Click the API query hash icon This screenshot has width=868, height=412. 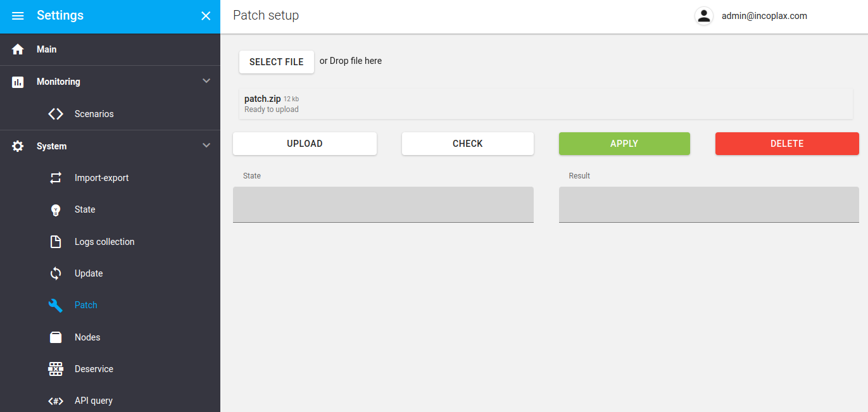pyautogui.click(x=56, y=401)
